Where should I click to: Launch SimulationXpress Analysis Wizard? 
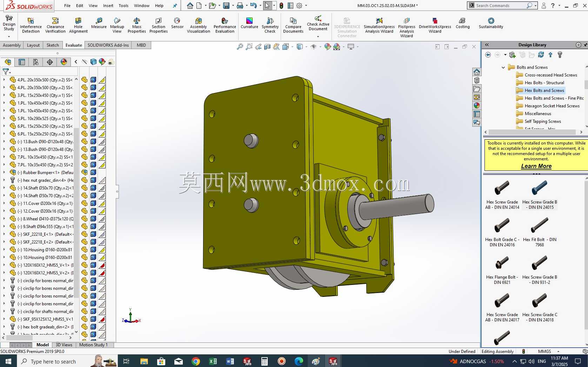[379, 25]
